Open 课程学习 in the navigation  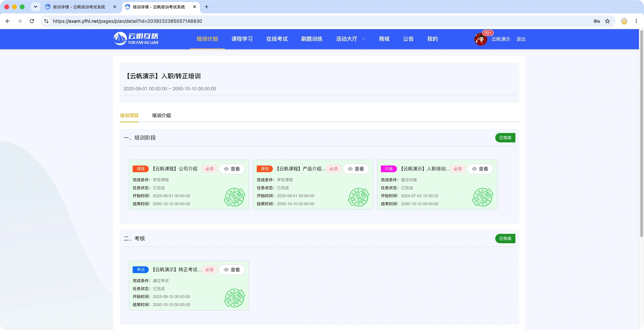tap(242, 39)
